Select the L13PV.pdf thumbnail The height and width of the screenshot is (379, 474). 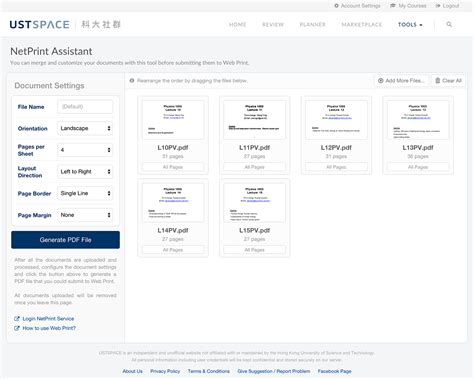pyautogui.click(x=418, y=120)
